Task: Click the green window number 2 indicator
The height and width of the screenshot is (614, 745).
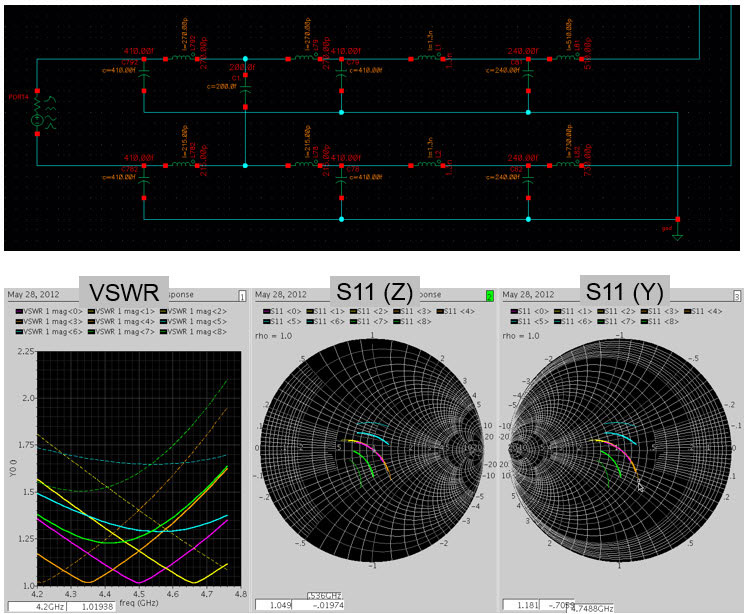Action: [489, 296]
